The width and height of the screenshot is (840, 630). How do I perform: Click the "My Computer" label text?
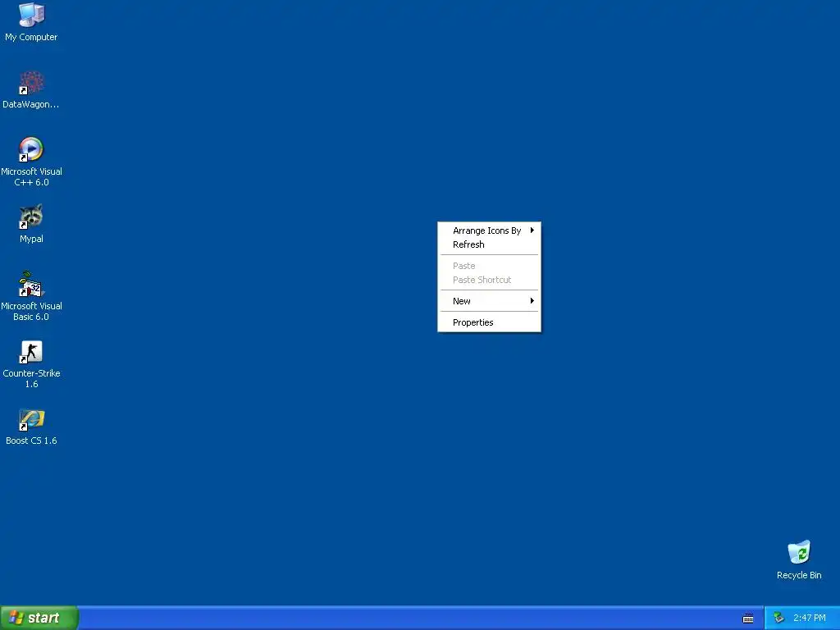31,37
